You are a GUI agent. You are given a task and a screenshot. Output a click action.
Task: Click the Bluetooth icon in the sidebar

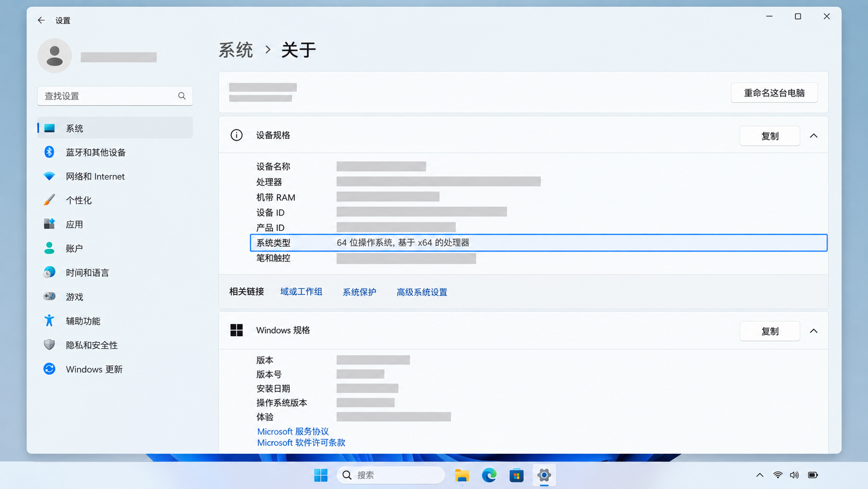[x=49, y=152]
